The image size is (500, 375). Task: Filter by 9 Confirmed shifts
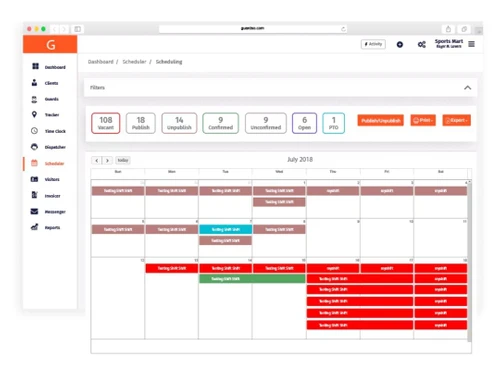pyautogui.click(x=220, y=123)
